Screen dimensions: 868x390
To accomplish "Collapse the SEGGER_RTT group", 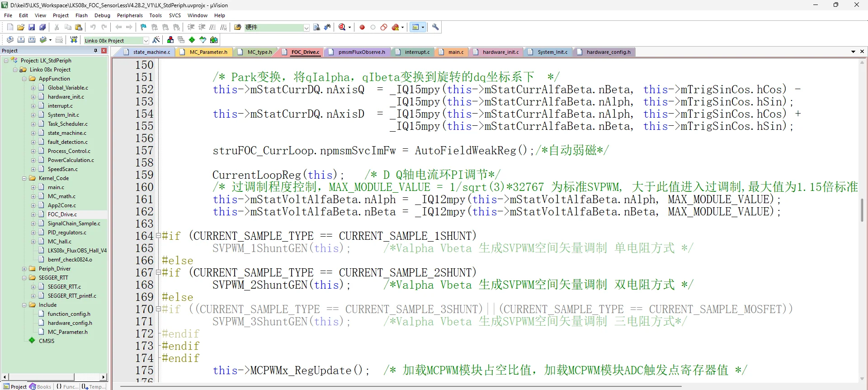I will 24,278.
